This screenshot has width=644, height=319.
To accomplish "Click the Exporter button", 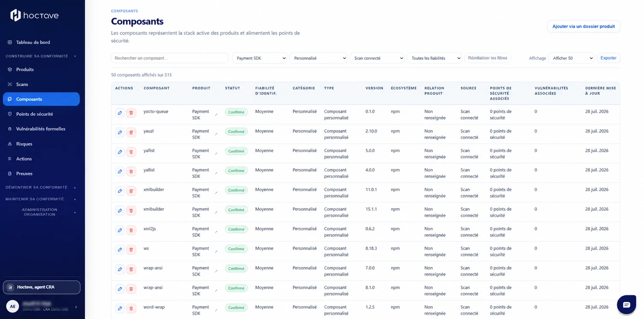I will point(608,58).
